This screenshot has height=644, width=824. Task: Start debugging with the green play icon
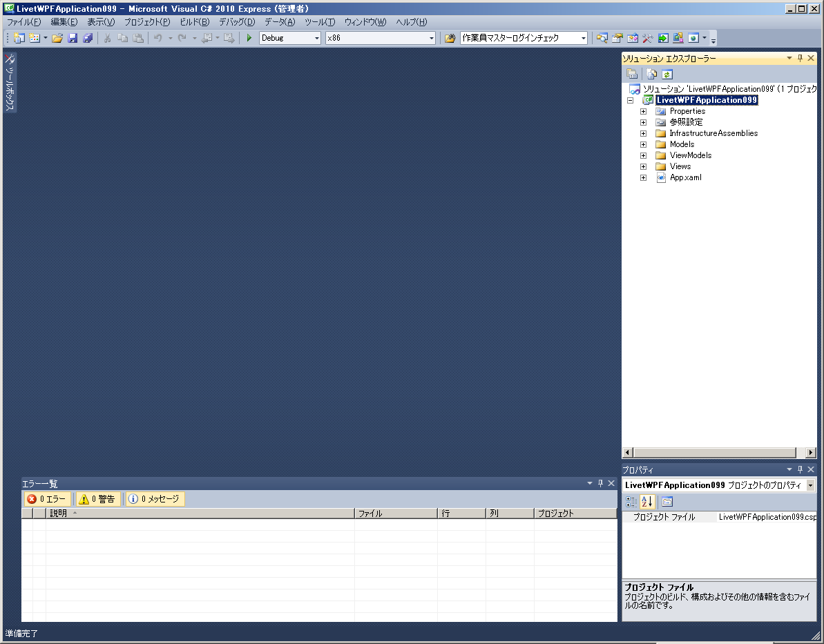coord(249,38)
